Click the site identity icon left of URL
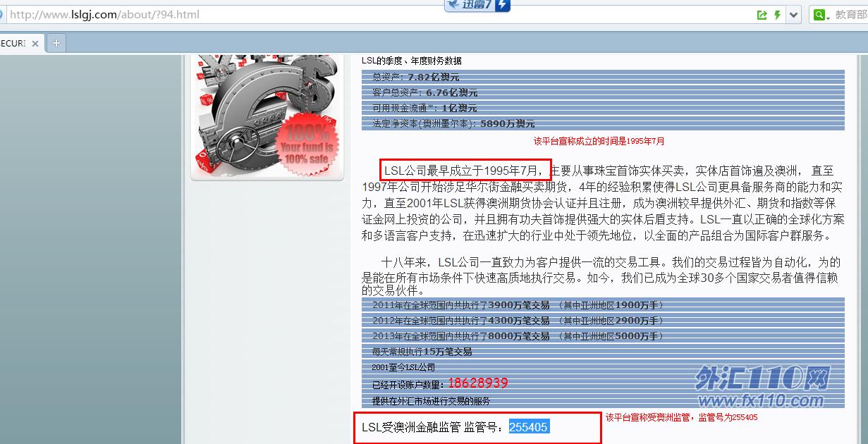The width and height of the screenshot is (868, 444). click(x=2, y=15)
